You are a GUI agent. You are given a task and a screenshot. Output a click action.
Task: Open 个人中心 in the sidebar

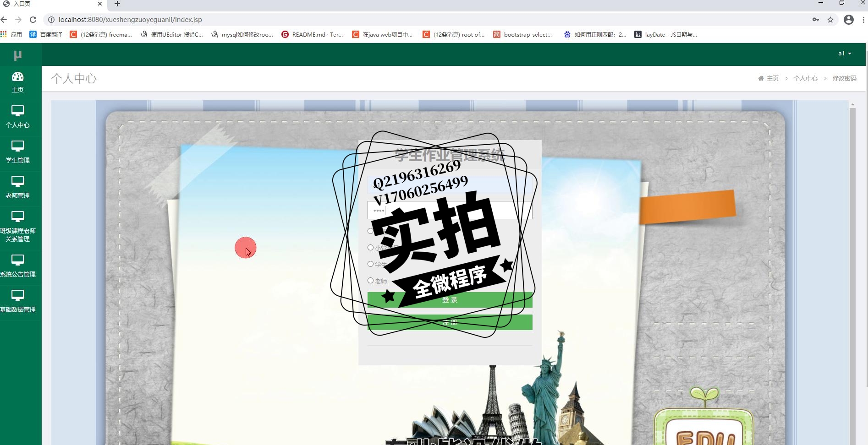point(18,117)
